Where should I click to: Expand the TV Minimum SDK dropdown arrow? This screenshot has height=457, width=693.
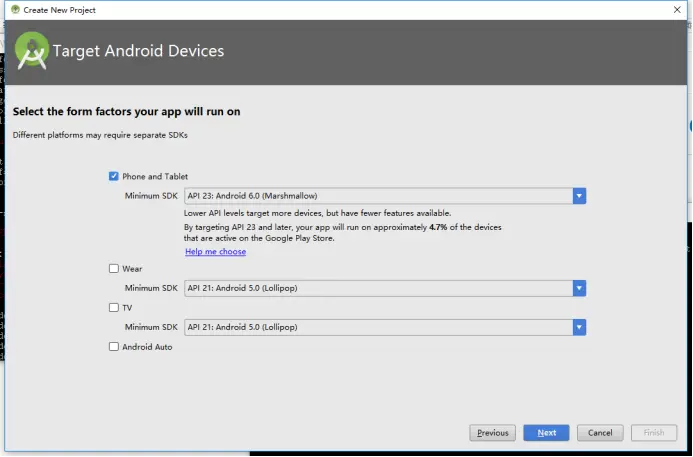579,327
